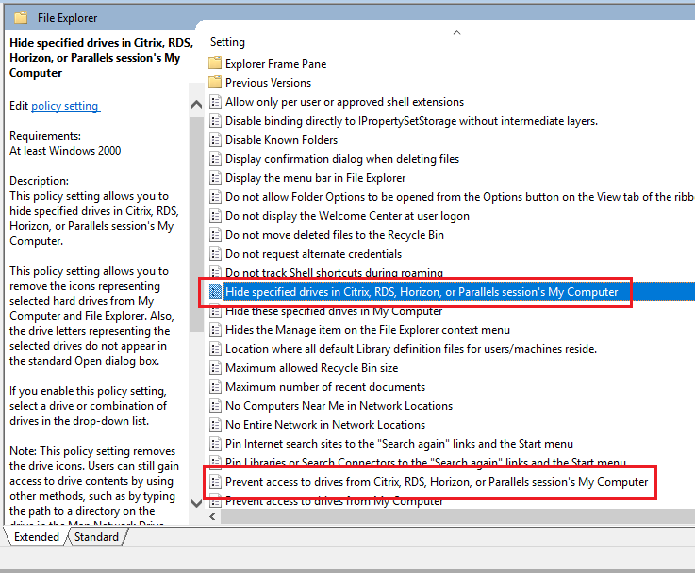Click icon for highlighted Hide specified drives policy

pyautogui.click(x=215, y=292)
